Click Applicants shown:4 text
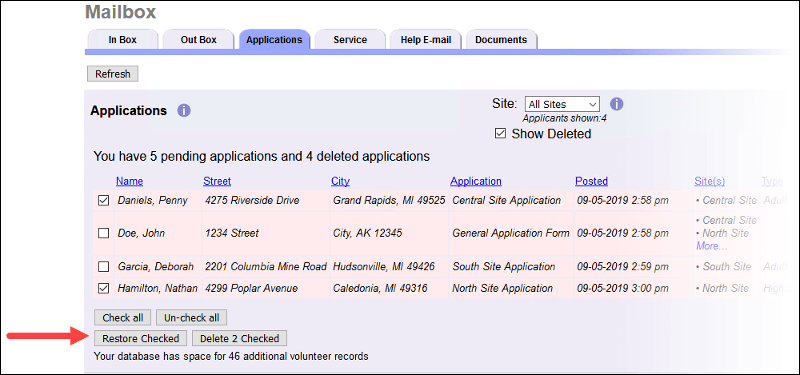Image resolution: width=800 pixels, height=375 pixels. point(564,118)
